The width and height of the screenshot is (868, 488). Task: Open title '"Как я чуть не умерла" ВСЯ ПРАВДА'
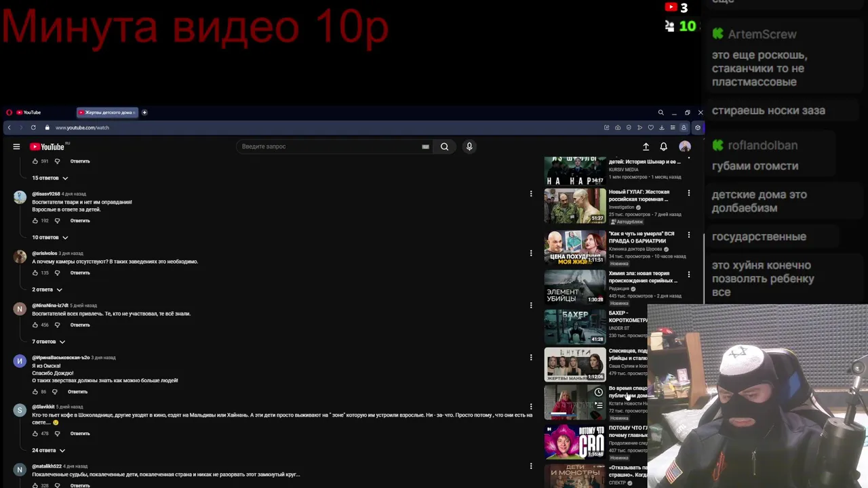[642, 237]
